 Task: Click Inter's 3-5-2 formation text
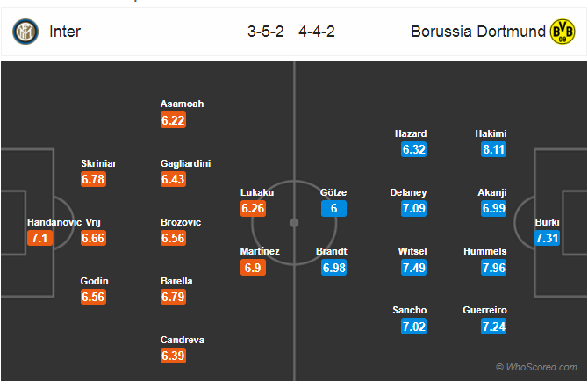266,32
